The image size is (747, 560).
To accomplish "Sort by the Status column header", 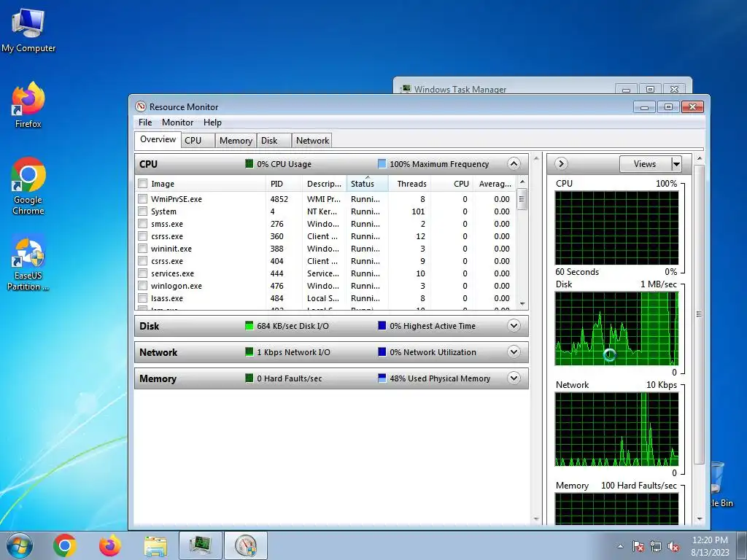I will pyautogui.click(x=368, y=183).
